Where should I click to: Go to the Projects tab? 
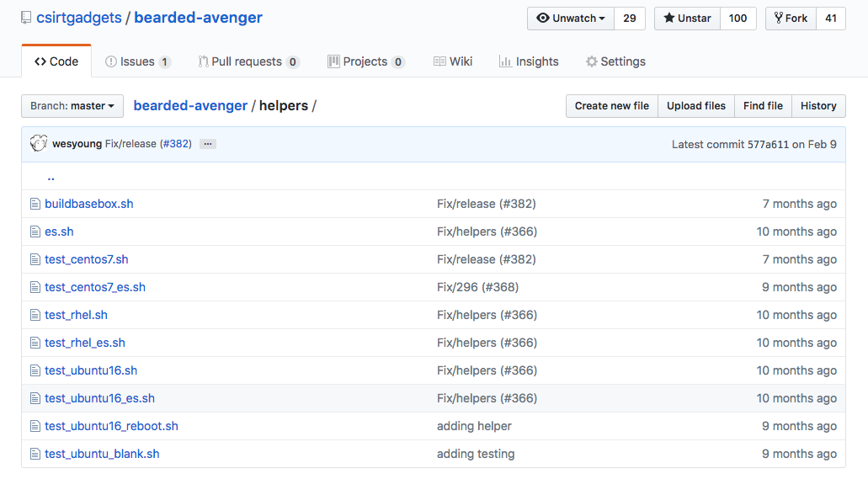pyautogui.click(x=366, y=61)
